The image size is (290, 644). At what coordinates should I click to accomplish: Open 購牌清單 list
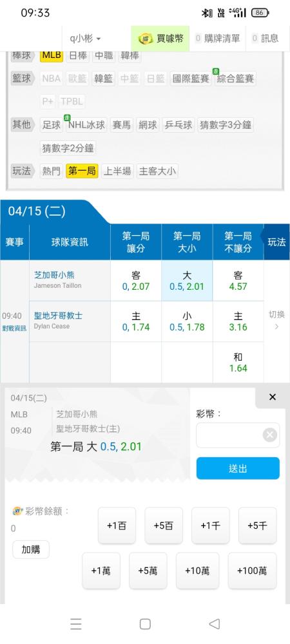(x=217, y=39)
